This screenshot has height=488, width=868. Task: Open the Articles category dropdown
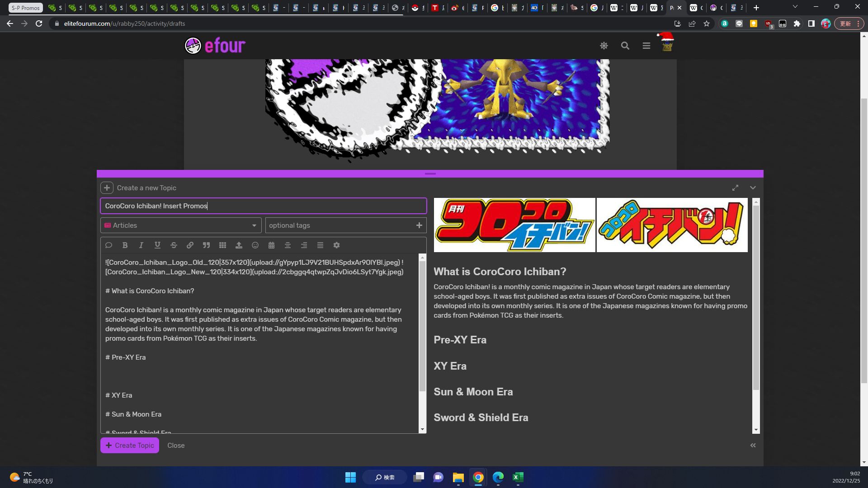[x=181, y=225]
